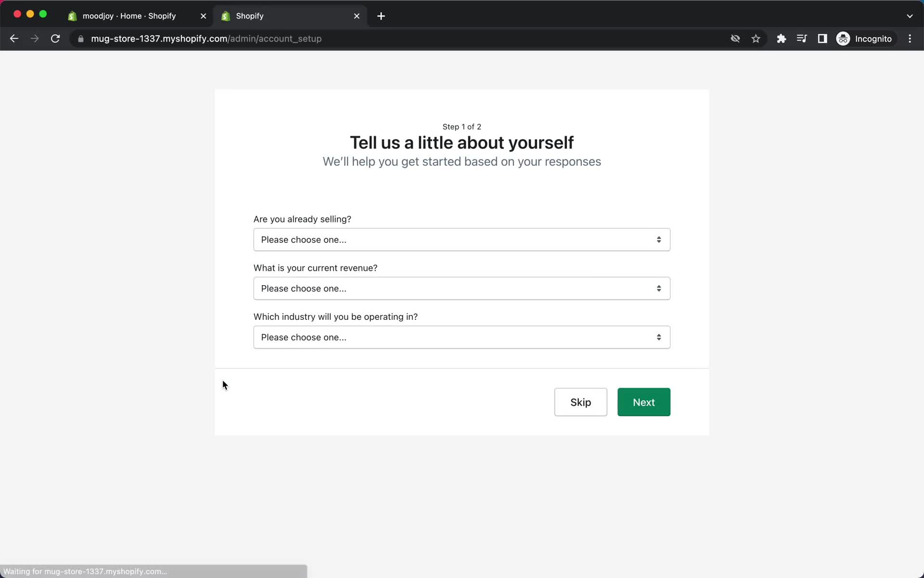Click the back navigation arrow
The image size is (924, 578).
pyautogui.click(x=14, y=39)
